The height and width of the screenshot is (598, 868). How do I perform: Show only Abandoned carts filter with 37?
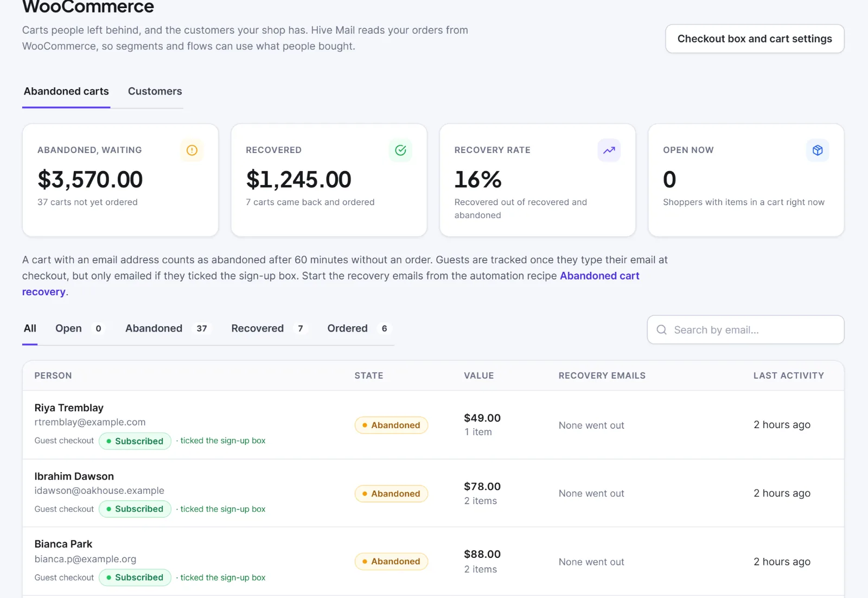pos(167,328)
